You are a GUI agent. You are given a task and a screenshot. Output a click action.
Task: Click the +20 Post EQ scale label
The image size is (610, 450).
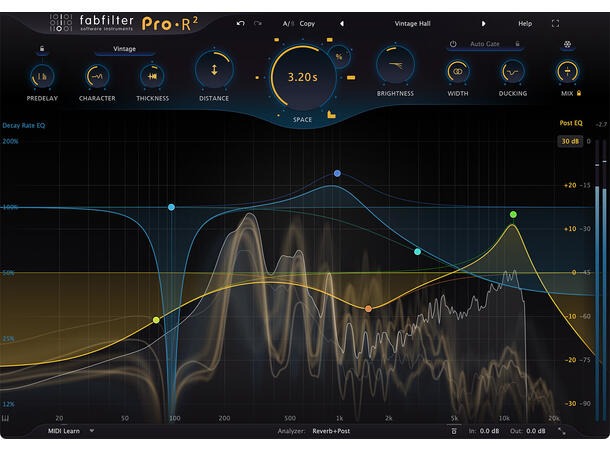click(570, 185)
